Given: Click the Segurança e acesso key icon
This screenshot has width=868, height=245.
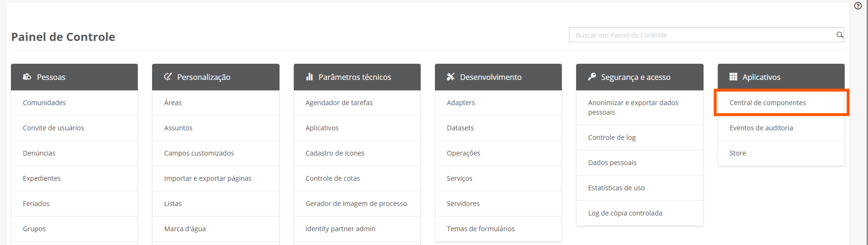Looking at the screenshot, I should pyautogui.click(x=592, y=77).
